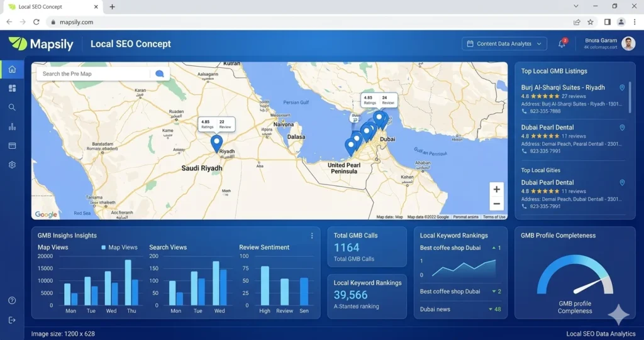Open the sidebar search magnifier icon
Screen dimensions: 644x340
click(x=13, y=107)
